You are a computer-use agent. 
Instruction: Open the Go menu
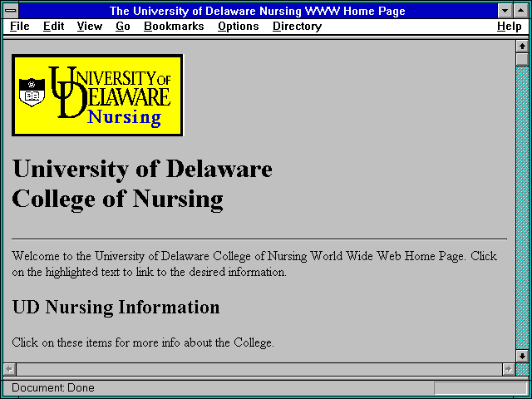[x=123, y=27]
